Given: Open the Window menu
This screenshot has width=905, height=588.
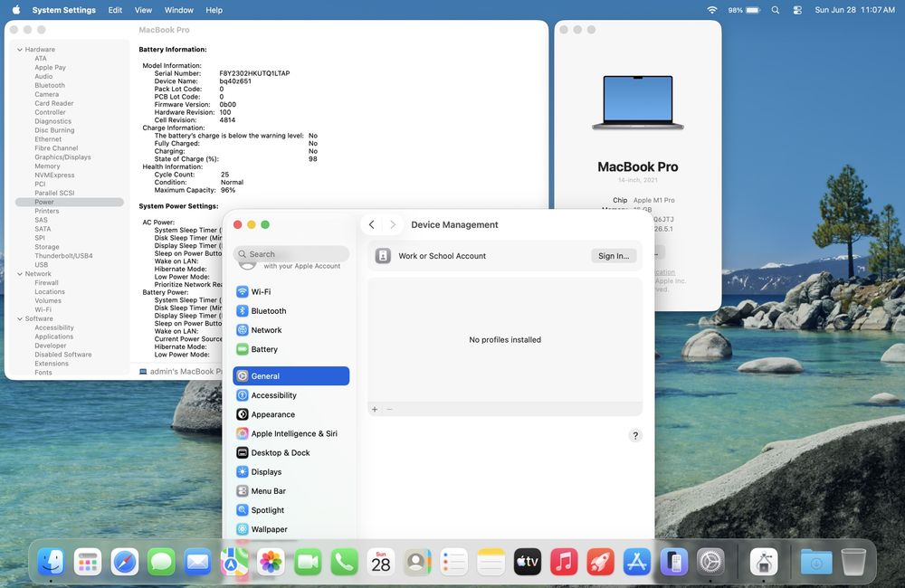Looking at the screenshot, I should 179,10.
